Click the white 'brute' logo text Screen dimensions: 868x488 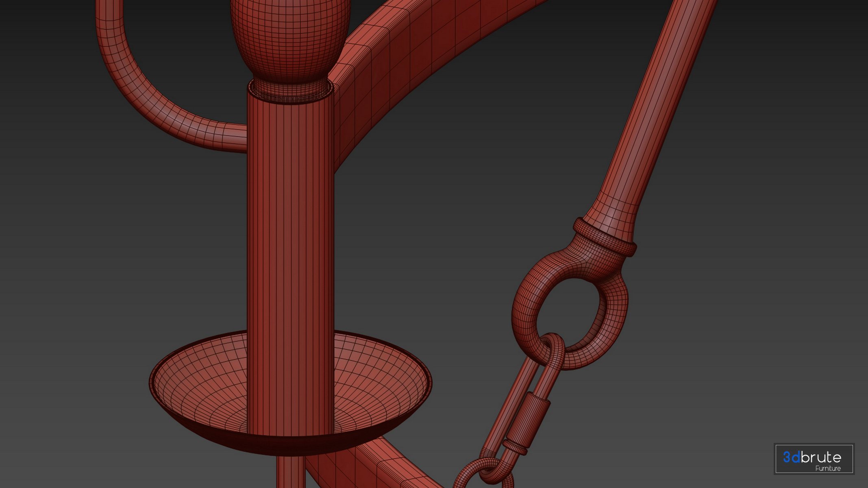pos(821,457)
